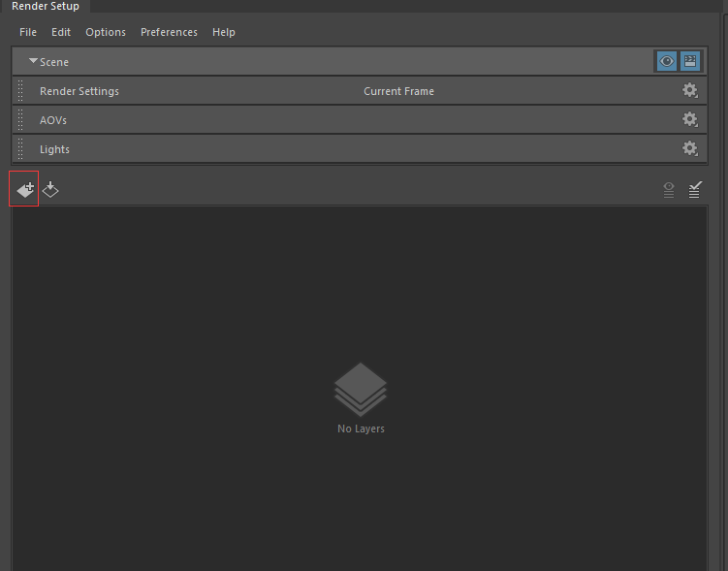Viewport: 728px width, 571px height.
Task: Click the Lights row drag handle
Action: (x=21, y=149)
